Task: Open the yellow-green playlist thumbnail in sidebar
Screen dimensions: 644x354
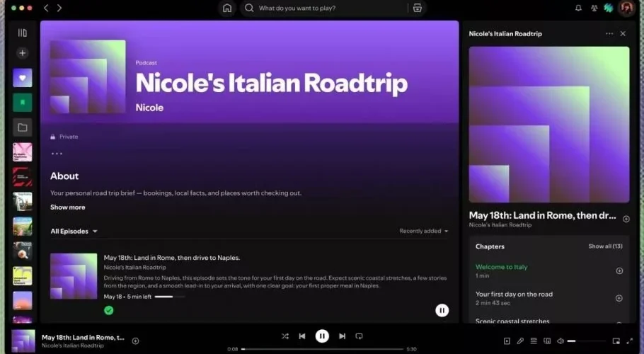Action: click(x=23, y=276)
